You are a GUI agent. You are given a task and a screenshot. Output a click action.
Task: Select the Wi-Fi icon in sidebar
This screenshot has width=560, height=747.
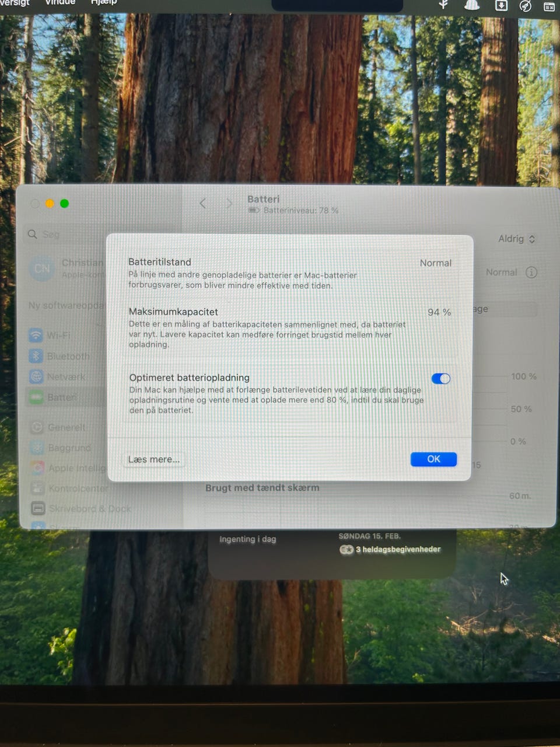(36, 335)
